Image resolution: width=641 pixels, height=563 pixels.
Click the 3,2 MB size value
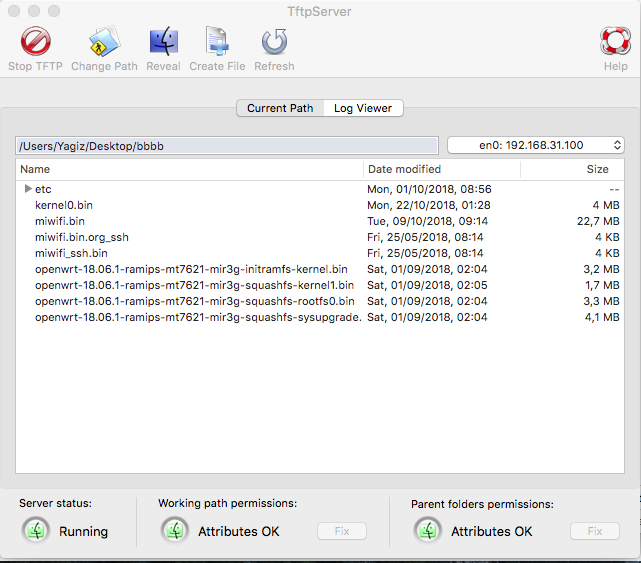tap(601, 269)
